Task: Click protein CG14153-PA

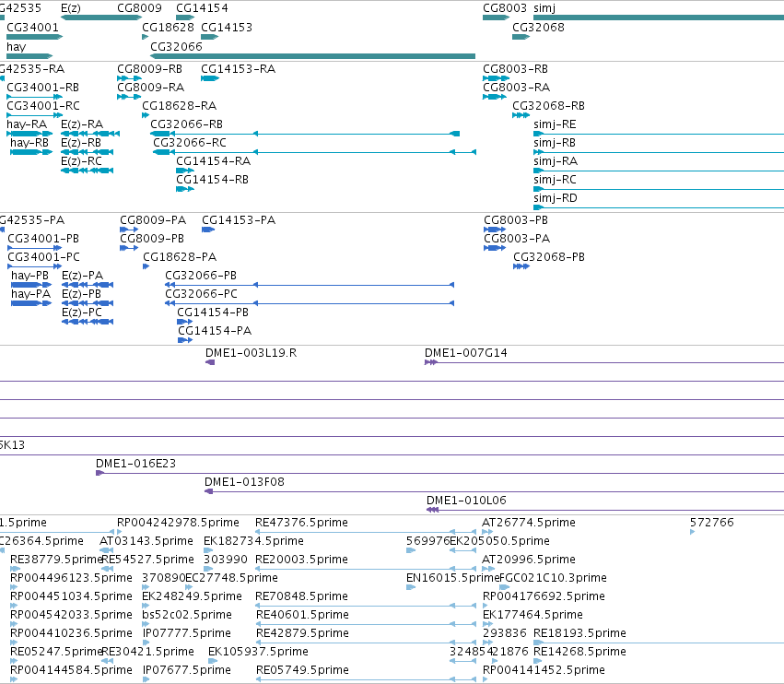Action: point(239,220)
